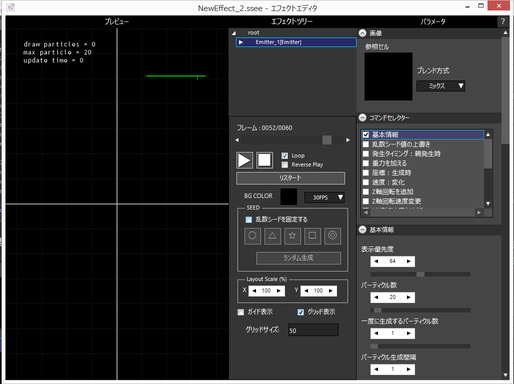Play the effect animation

245,160
